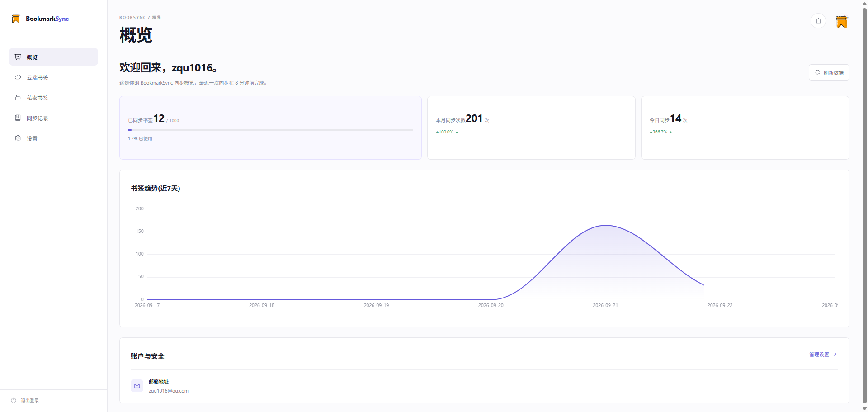
Task: Click the lock icon for 私密书签
Action: pyautogui.click(x=18, y=98)
